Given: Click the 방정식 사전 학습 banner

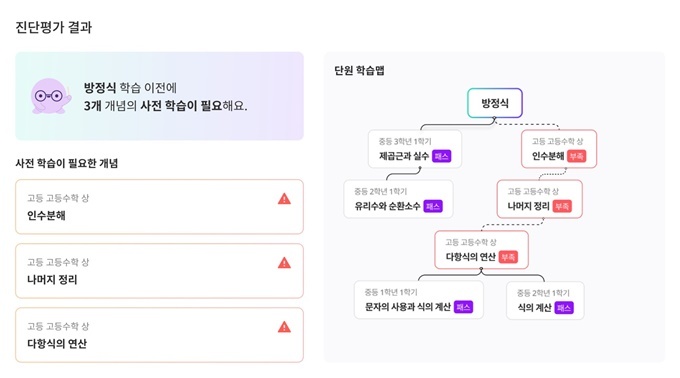Looking at the screenshot, I should coord(159,96).
